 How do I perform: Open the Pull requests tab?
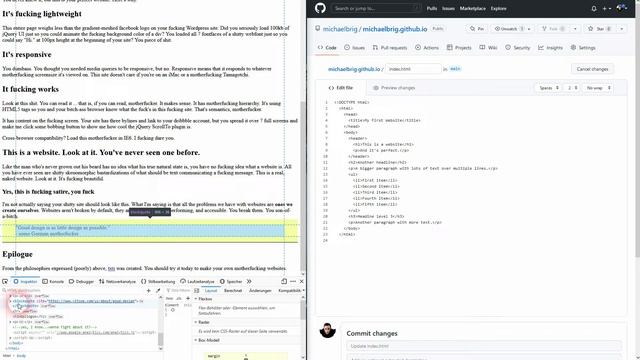point(389,48)
